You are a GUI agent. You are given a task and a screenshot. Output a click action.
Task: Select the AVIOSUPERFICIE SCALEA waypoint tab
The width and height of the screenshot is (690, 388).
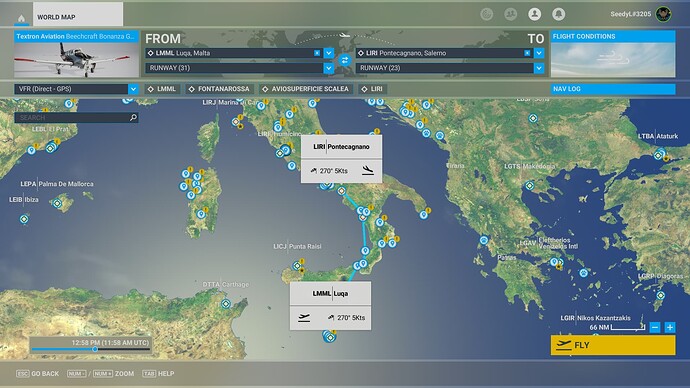[x=305, y=89]
